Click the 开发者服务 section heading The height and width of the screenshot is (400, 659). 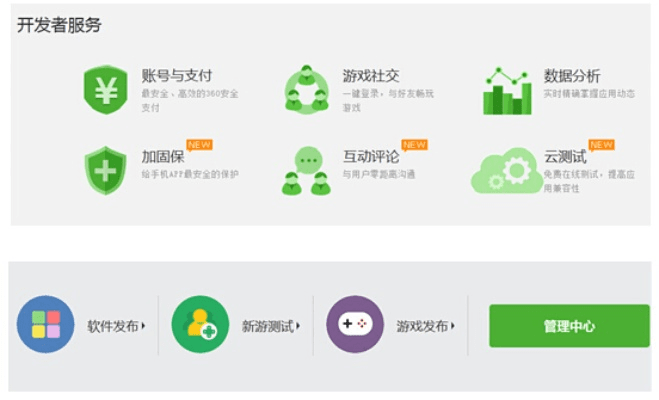tap(59, 25)
